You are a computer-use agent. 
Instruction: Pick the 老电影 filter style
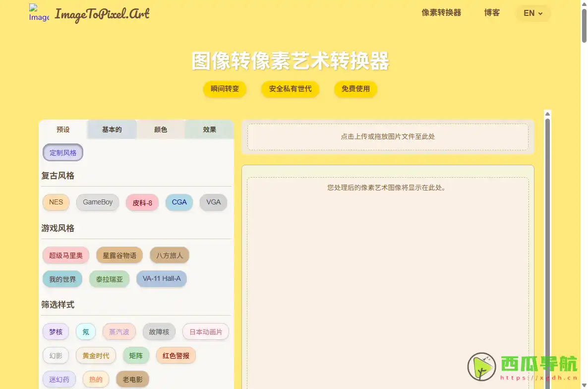[x=132, y=379]
